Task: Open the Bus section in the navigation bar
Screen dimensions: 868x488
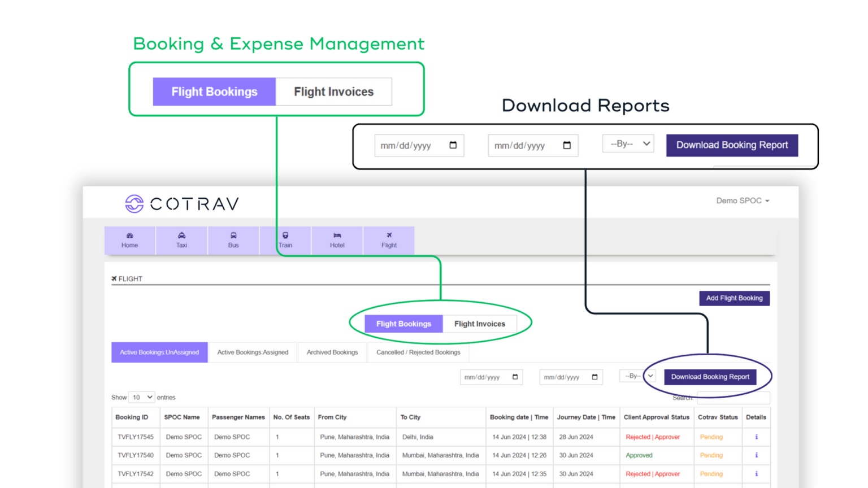Action: 233,241
